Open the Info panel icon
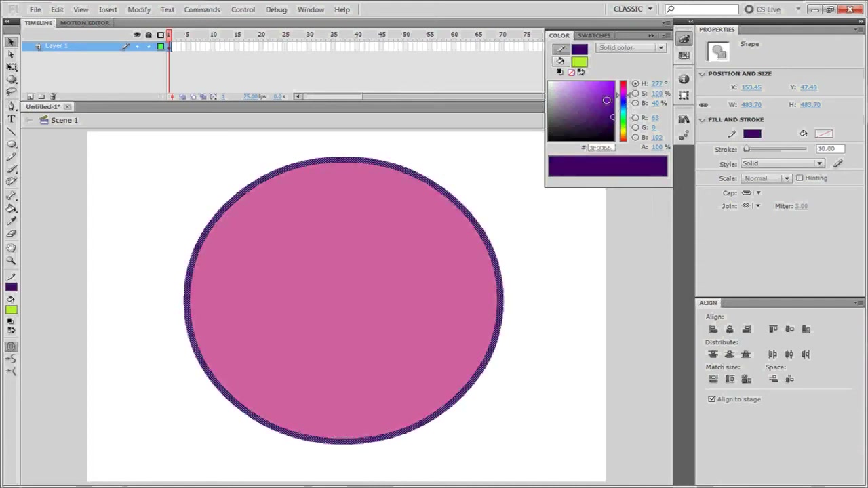 pyautogui.click(x=684, y=79)
